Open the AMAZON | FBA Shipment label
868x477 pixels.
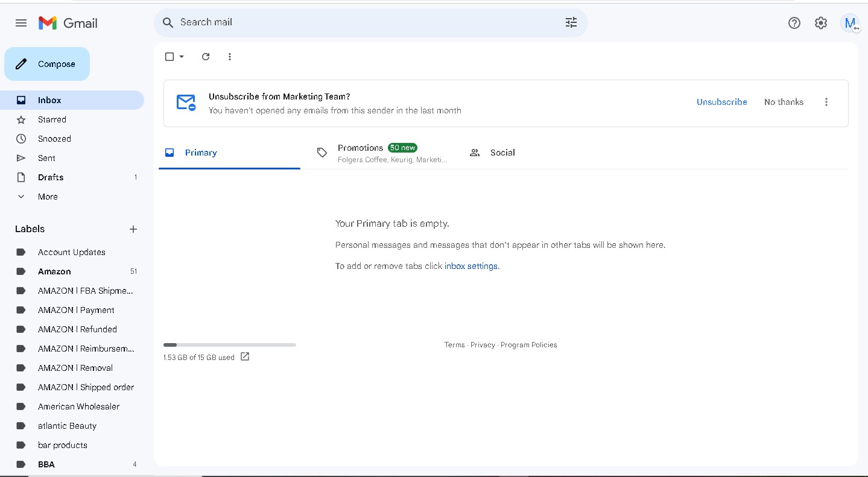coord(72,291)
